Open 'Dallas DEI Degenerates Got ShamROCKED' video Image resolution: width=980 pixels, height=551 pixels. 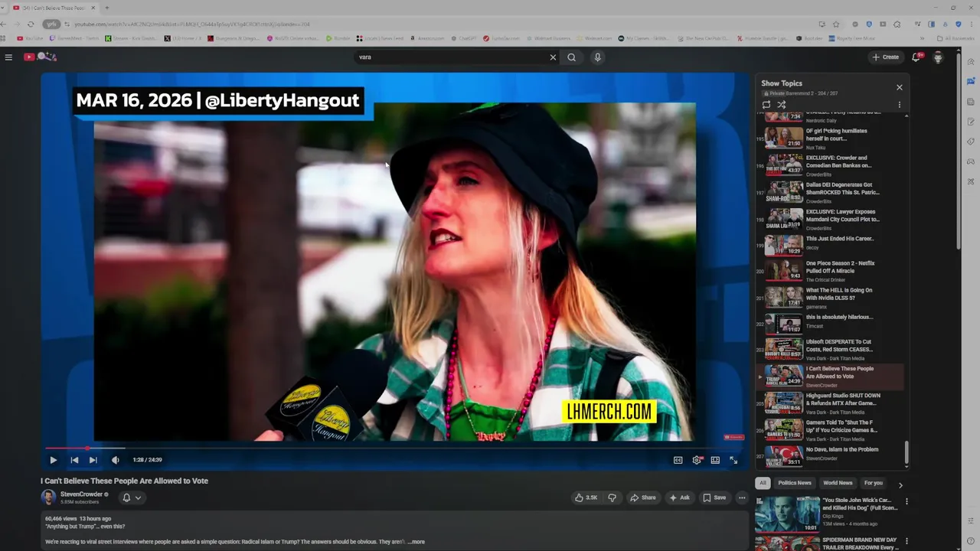(830, 192)
